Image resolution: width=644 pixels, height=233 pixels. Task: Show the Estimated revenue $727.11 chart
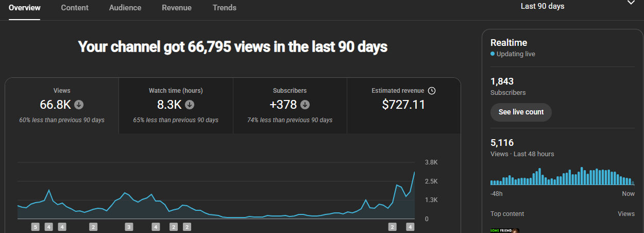coord(403,106)
